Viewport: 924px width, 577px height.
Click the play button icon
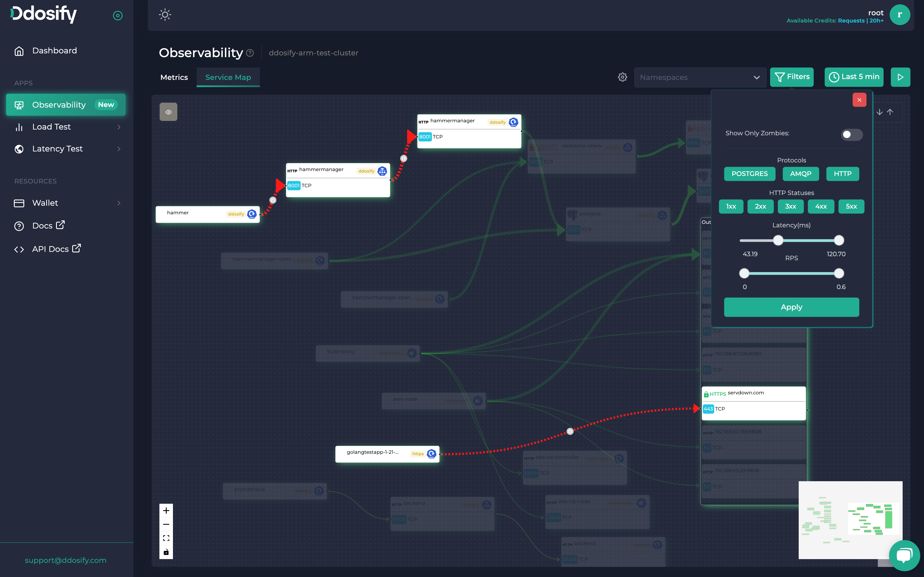900,77
